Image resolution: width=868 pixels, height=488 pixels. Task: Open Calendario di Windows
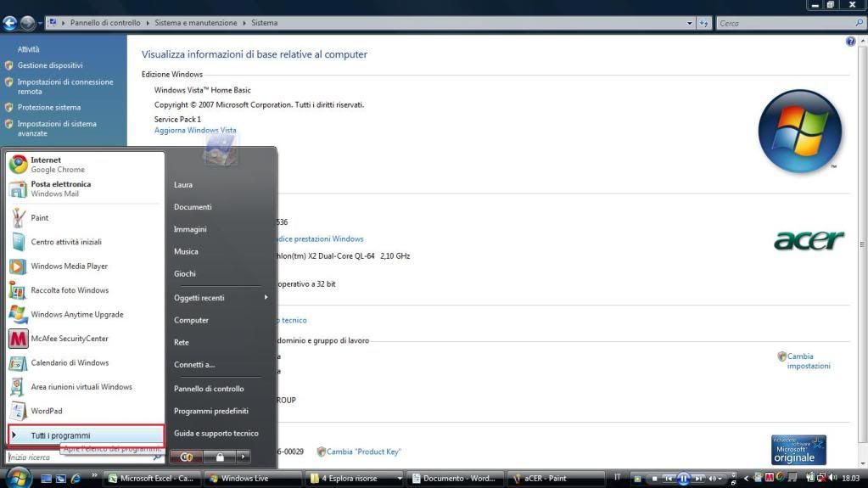tap(85, 362)
